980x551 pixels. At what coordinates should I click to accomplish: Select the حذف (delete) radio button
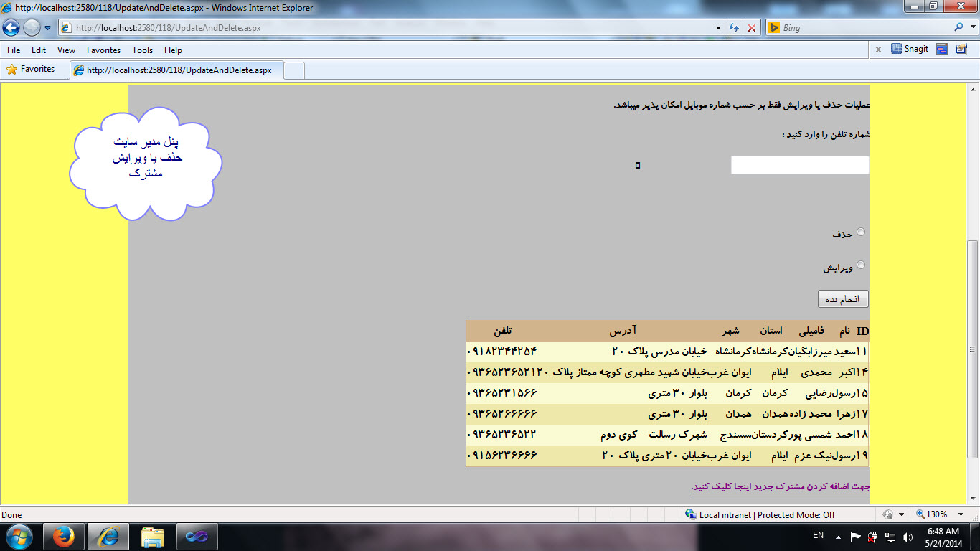click(861, 232)
